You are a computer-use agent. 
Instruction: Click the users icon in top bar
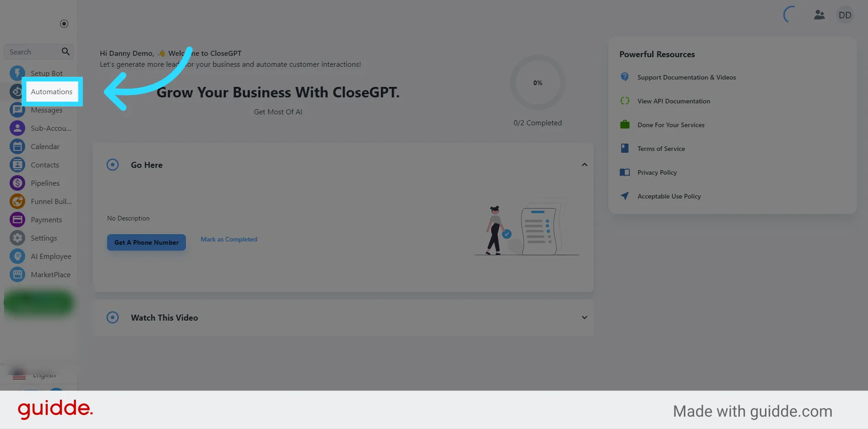pyautogui.click(x=819, y=15)
